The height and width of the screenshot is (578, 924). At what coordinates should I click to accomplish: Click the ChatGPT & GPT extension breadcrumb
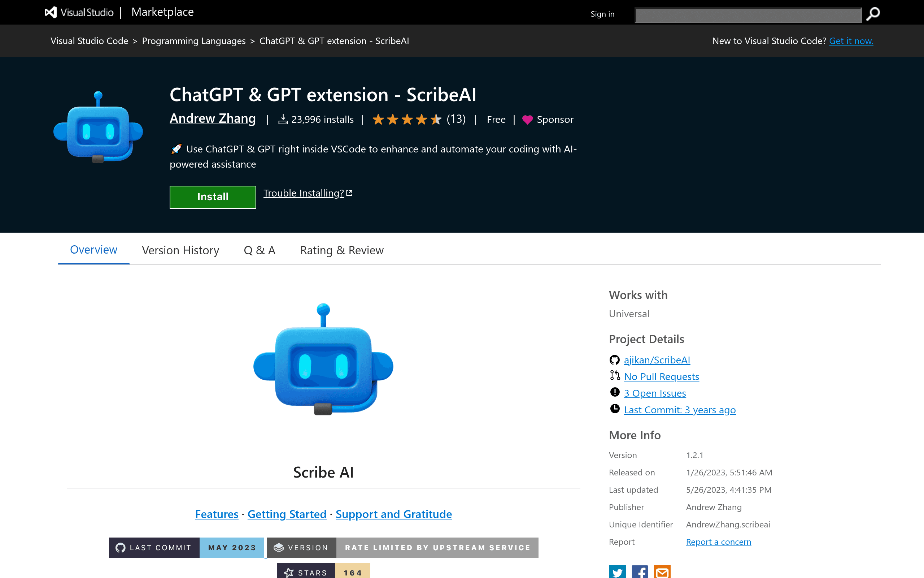(x=334, y=41)
